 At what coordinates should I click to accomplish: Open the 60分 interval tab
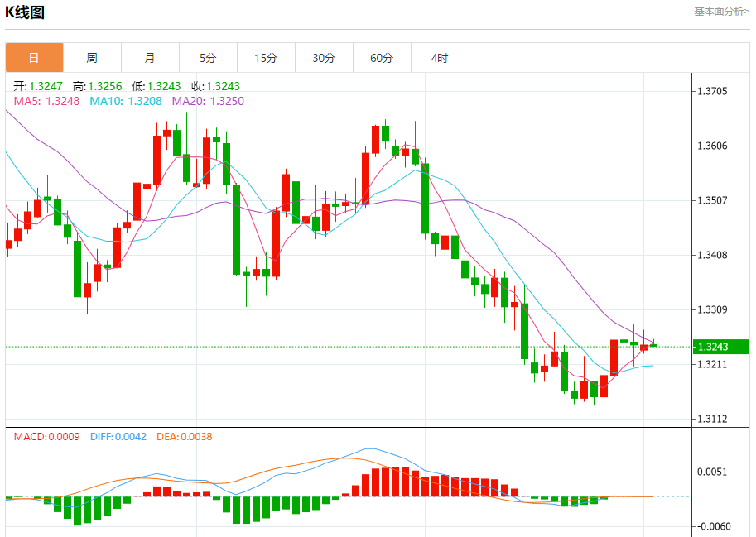coord(382,58)
